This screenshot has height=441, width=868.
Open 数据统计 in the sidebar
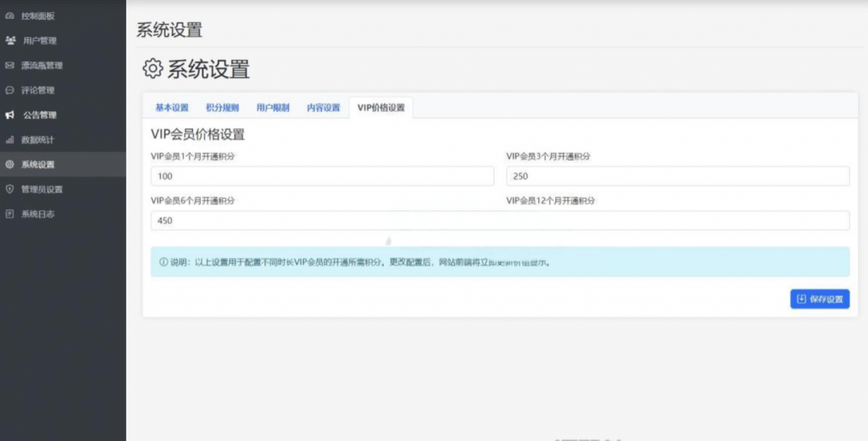[63, 140]
